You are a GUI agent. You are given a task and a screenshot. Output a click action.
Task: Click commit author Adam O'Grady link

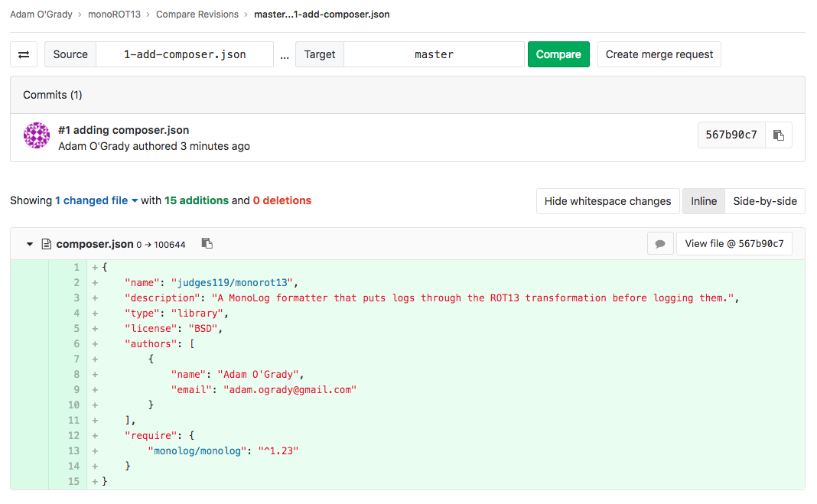pos(93,146)
